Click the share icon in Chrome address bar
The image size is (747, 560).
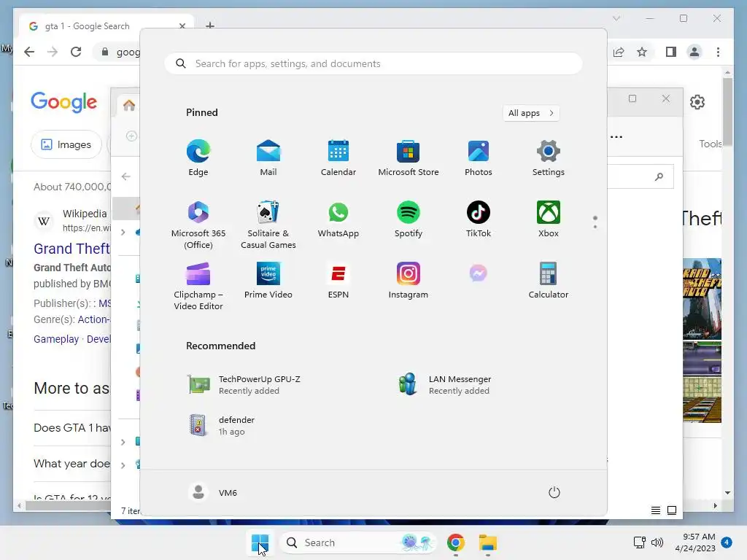619,52
